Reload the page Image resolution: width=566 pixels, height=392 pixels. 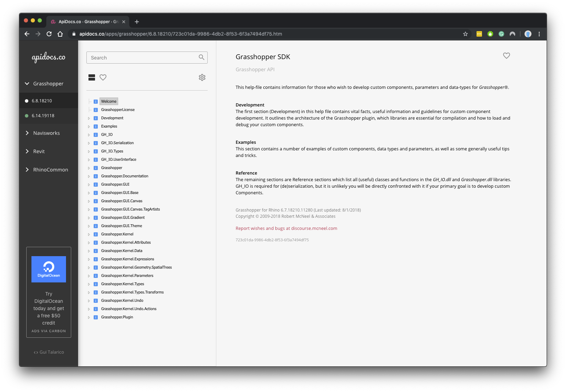49,34
